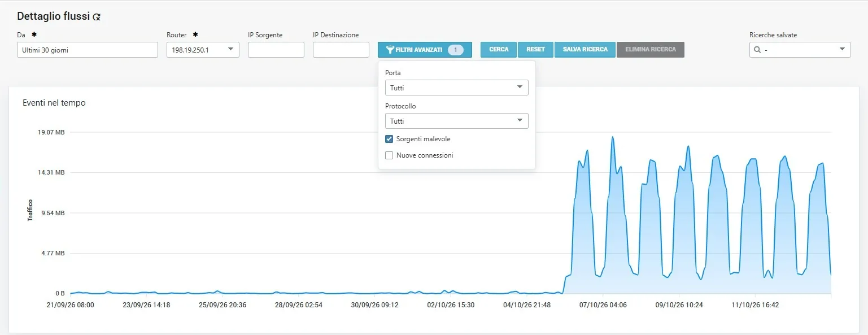Click the Protocollo filter label
The width and height of the screenshot is (868, 335).
pos(400,106)
